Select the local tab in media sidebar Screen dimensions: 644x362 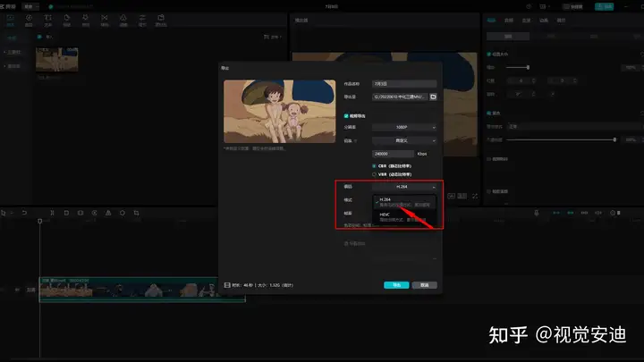12,38
